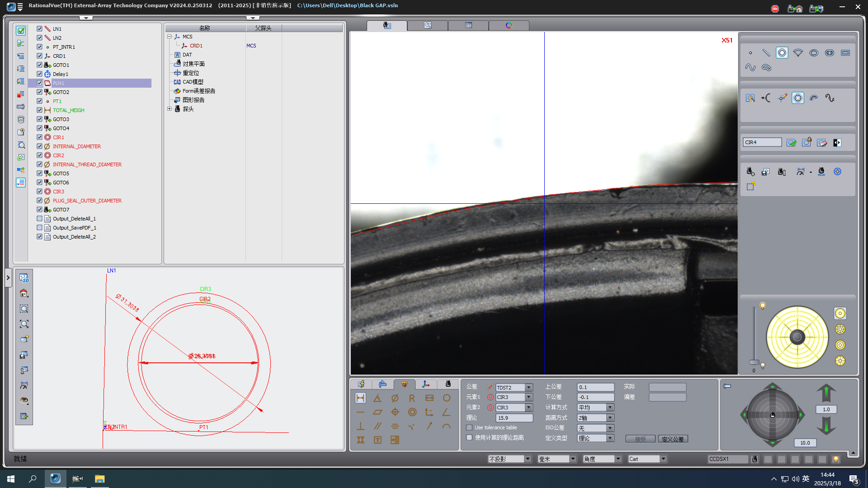The width and height of the screenshot is (868, 488).
Task: Click the 接受 button
Action: 640,439
